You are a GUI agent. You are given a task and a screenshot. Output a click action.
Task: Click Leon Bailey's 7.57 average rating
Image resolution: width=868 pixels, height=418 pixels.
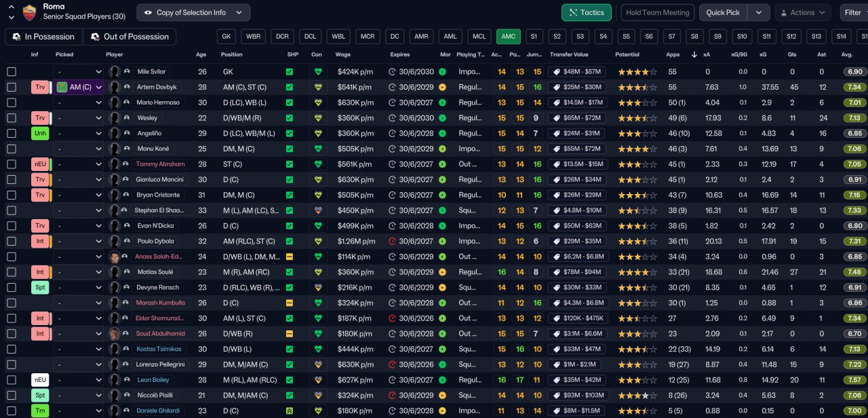(x=855, y=380)
